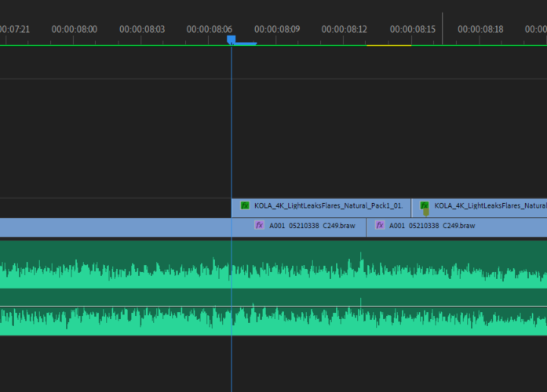Viewport: 547px width, 392px height.
Task: Click the lower audio waveform channel
Action: pos(273,312)
